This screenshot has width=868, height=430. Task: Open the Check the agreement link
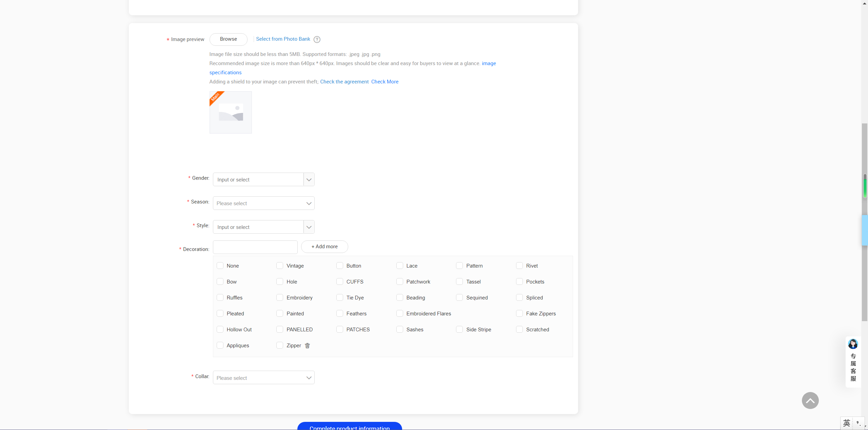coord(344,82)
